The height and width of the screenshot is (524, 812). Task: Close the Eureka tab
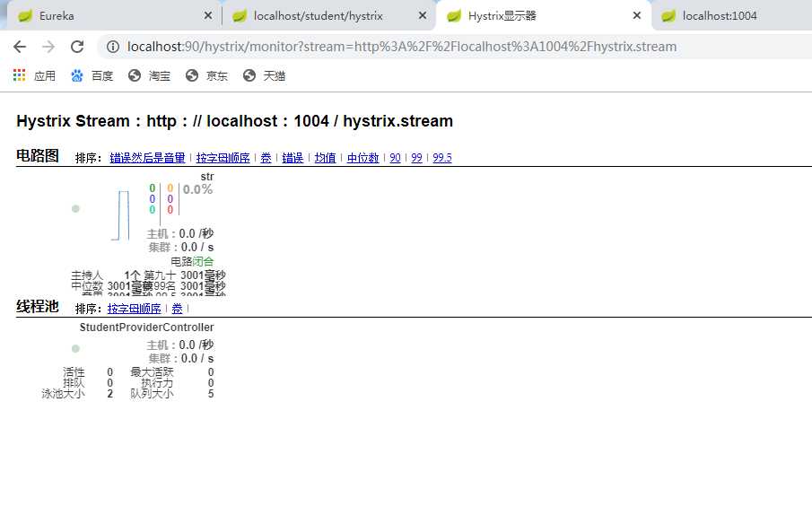tap(208, 15)
